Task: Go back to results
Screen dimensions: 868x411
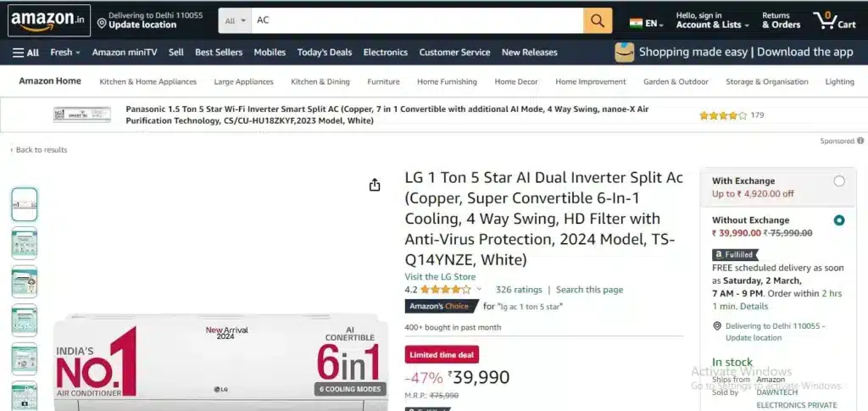Action: 39,150
